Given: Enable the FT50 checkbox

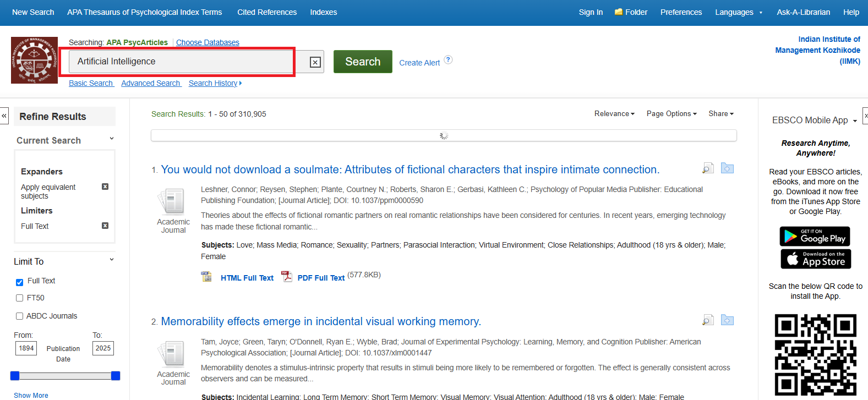Looking at the screenshot, I should tap(20, 298).
